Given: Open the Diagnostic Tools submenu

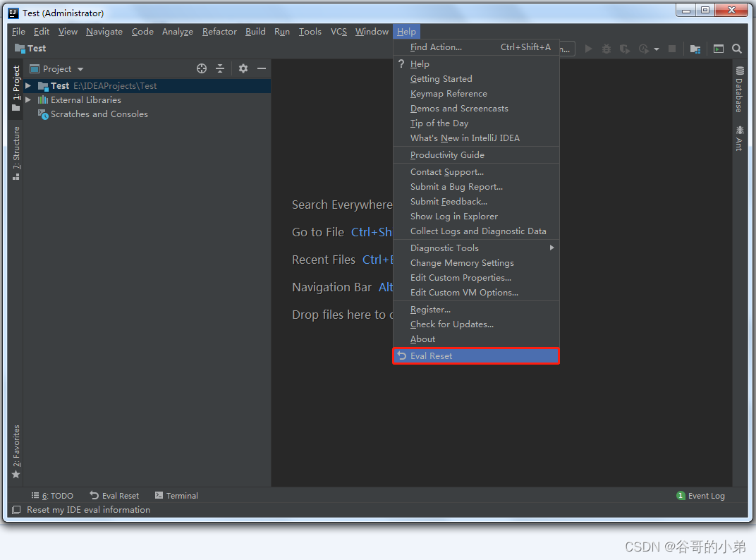Looking at the screenshot, I should pos(476,248).
